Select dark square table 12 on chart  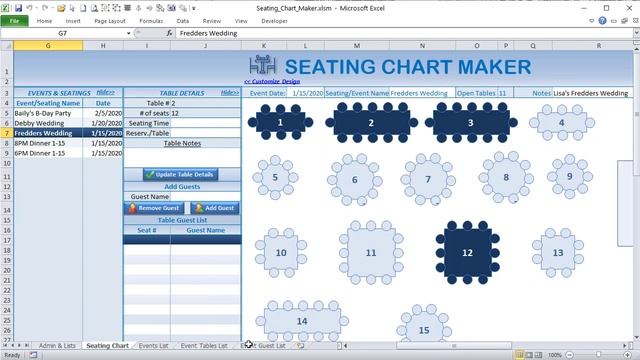[467, 253]
